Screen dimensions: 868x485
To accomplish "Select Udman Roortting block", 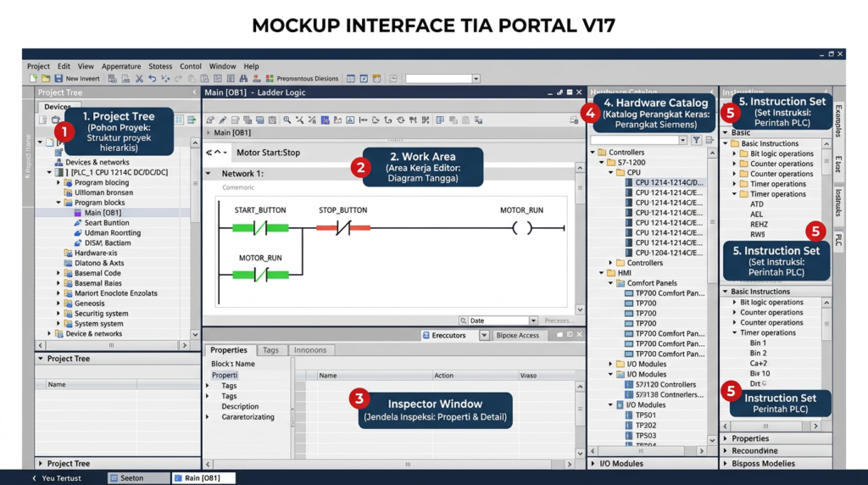I will tap(113, 232).
